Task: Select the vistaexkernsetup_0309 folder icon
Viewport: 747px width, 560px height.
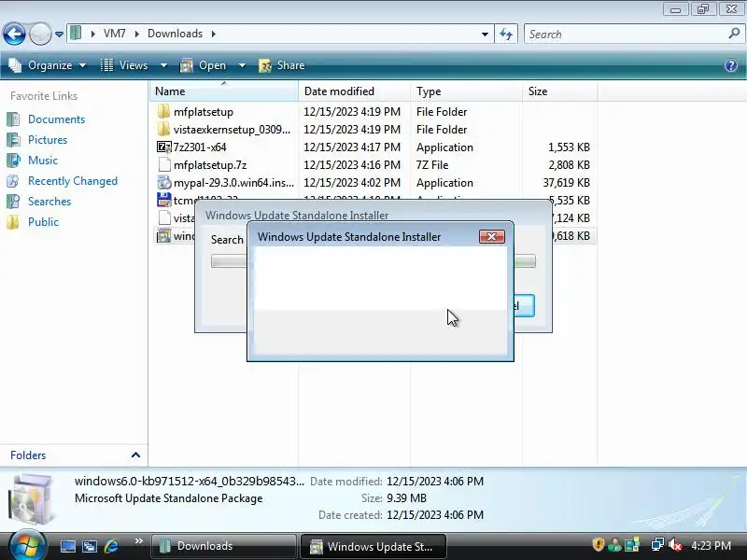Action: point(163,129)
